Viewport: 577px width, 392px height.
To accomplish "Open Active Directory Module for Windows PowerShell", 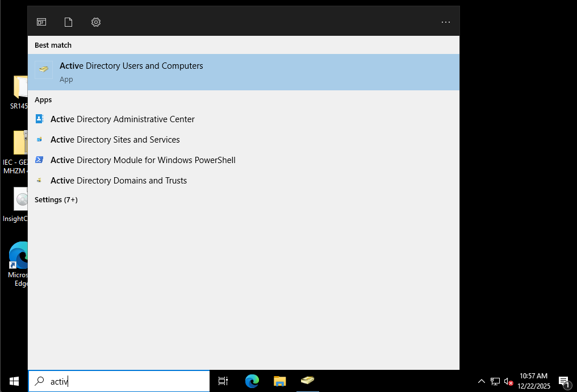I will 244,160.
